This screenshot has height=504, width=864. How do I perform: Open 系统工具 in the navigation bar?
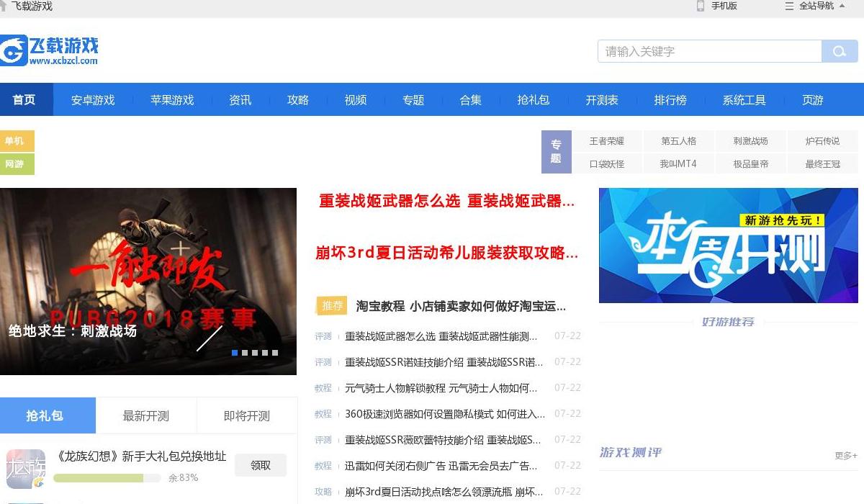(x=744, y=100)
